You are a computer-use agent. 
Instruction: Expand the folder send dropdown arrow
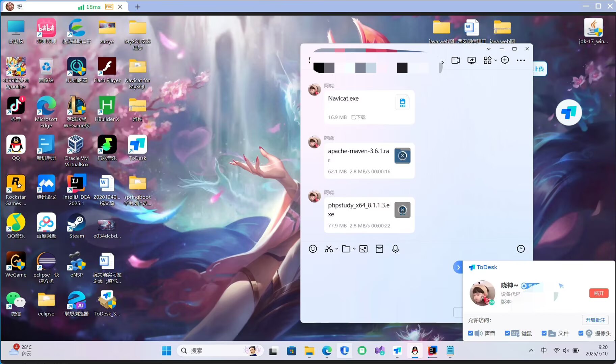click(354, 249)
